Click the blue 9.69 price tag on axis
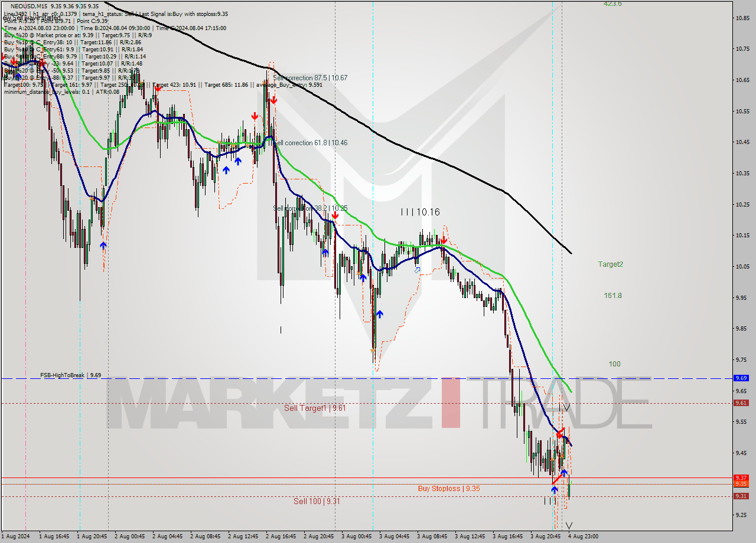756x543 pixels. (741, 378)
